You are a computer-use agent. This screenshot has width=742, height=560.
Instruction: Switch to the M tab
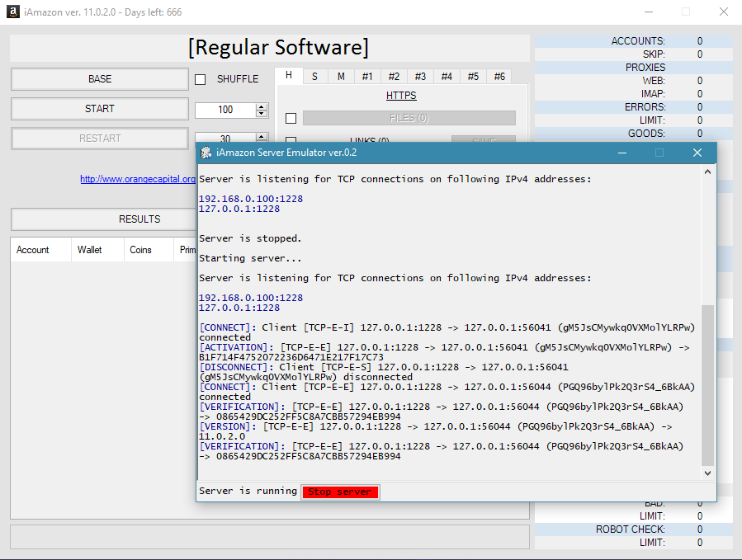coord(341,77)
